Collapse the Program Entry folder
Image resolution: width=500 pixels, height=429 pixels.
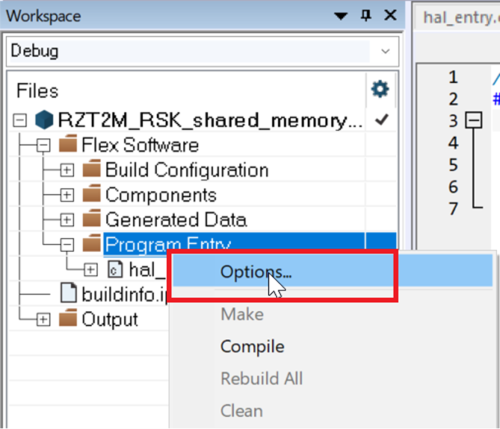pyautogui.click(x=67, y=245)
